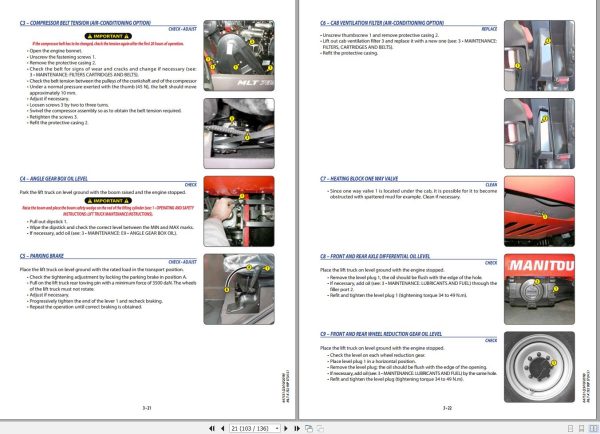Go to first page of document
Viewport: 600px width, 434px height.
212,428
